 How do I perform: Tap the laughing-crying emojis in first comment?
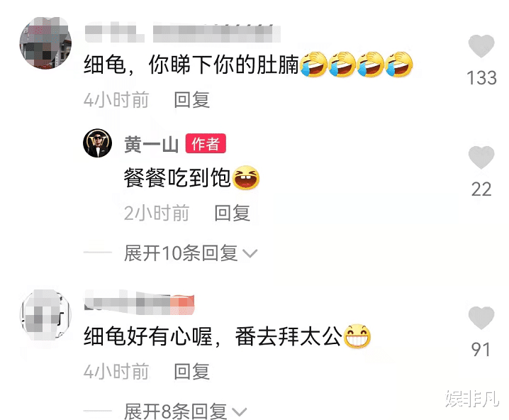coord(357,64)
